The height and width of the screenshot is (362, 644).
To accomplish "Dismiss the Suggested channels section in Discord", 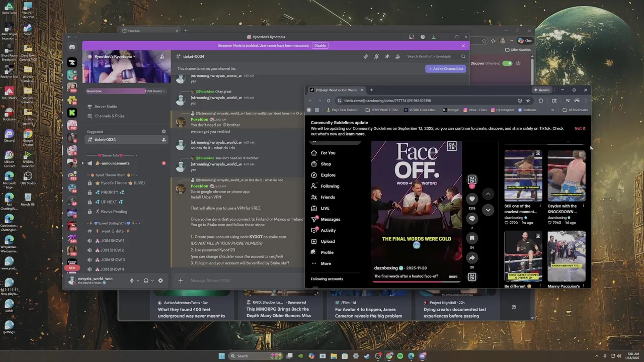I will click(x=164, y=131).
